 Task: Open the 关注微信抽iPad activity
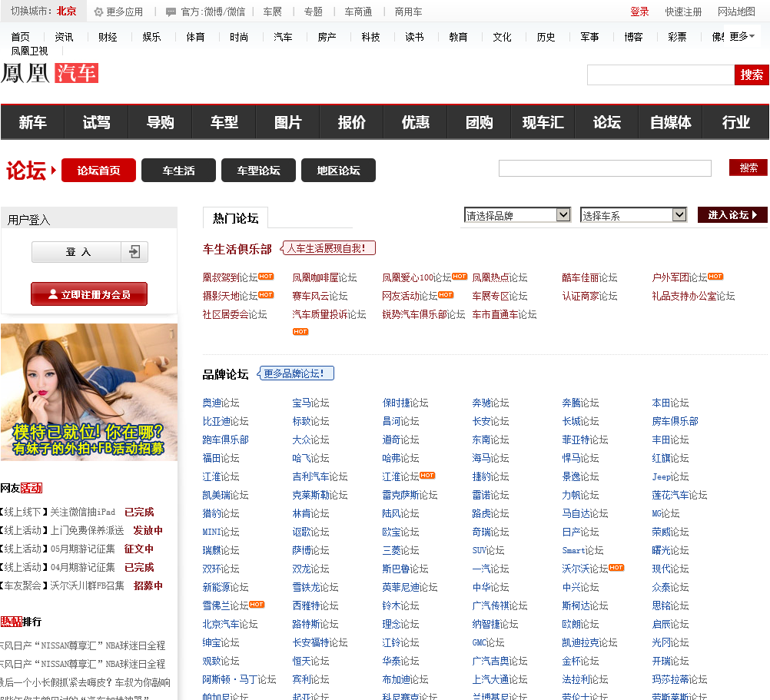point(82,512)
